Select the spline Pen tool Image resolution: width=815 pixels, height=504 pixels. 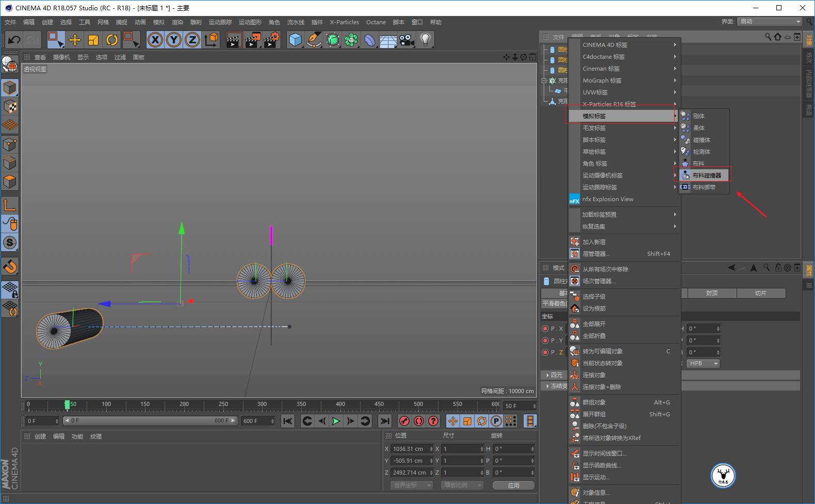coord(314,40)
